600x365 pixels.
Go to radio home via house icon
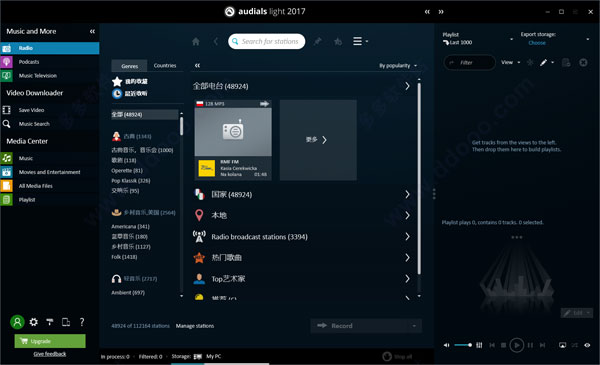196,41
